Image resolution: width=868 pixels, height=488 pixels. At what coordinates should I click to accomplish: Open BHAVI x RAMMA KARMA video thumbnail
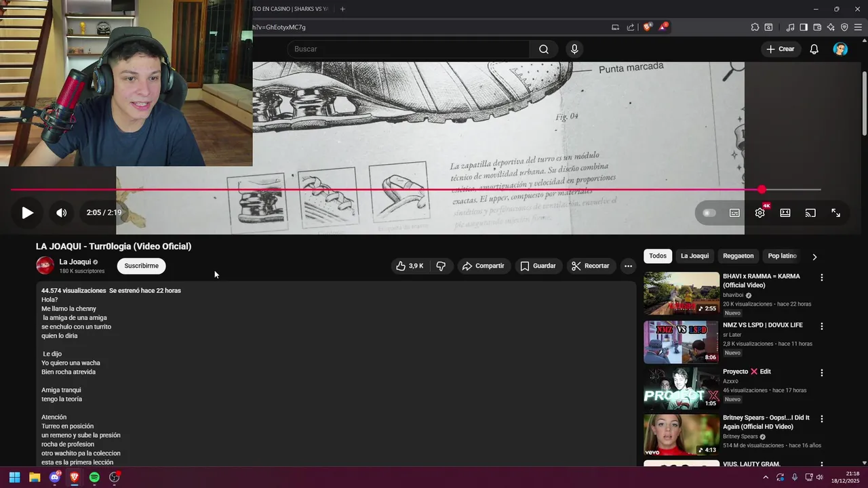682,293
